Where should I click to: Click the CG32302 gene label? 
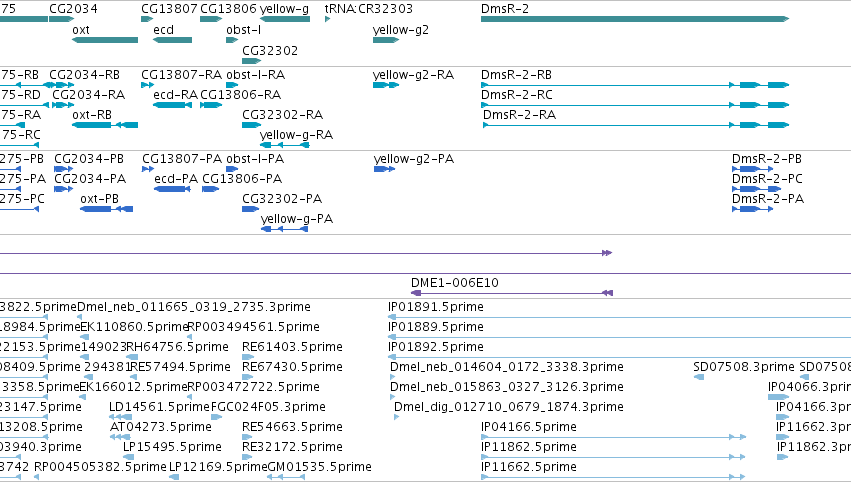(270, 50)
